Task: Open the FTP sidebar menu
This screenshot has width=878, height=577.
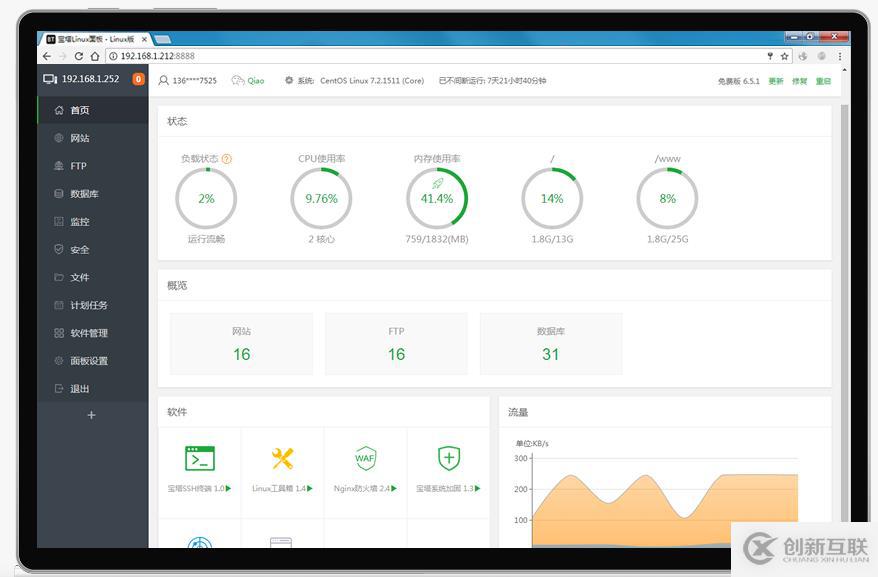Action: pyautogui.click(x=93, y=166)
